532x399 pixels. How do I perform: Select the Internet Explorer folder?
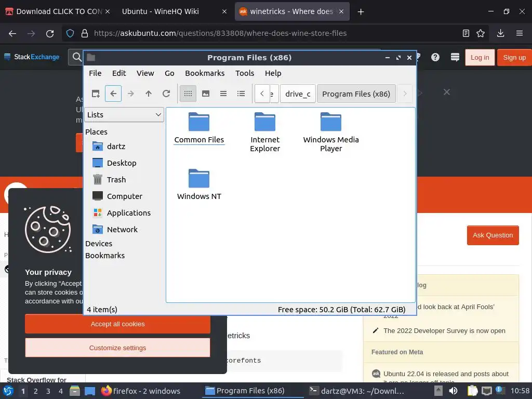click(x=265, y=132)
